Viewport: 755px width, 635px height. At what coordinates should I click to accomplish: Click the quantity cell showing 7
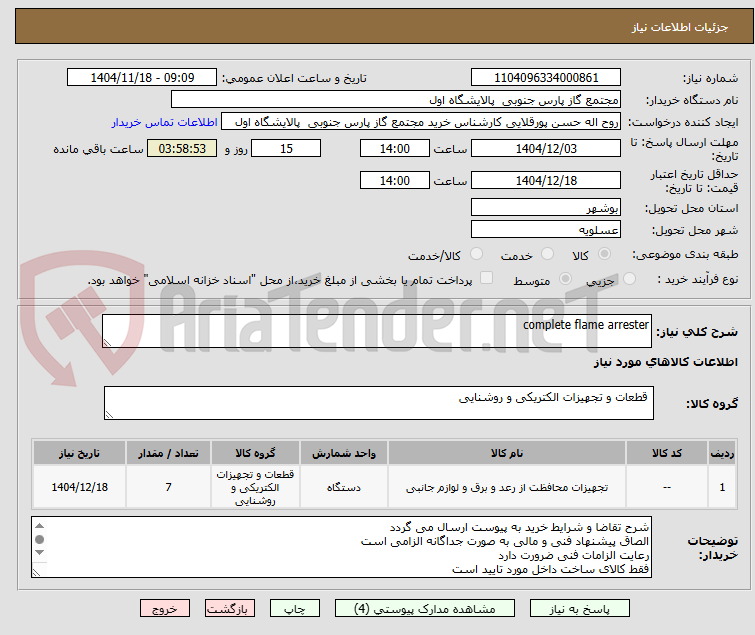click(168, 487)
